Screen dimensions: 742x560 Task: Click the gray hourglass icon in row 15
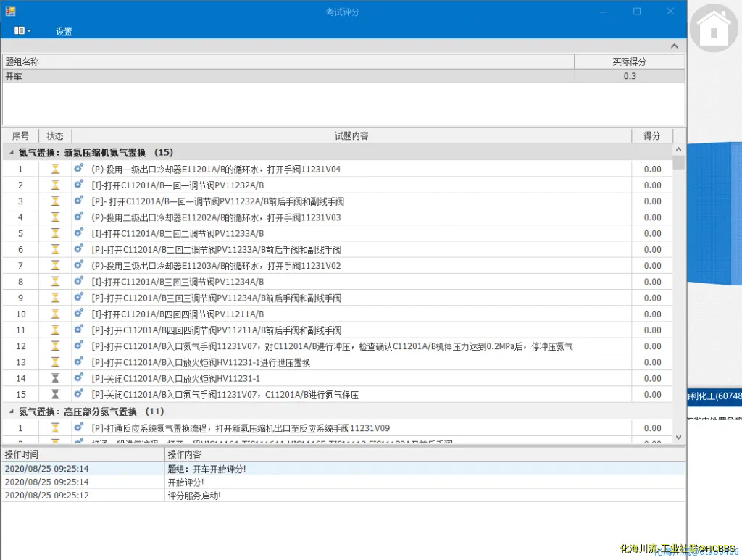pyautogui.click(x=55, y=395)
